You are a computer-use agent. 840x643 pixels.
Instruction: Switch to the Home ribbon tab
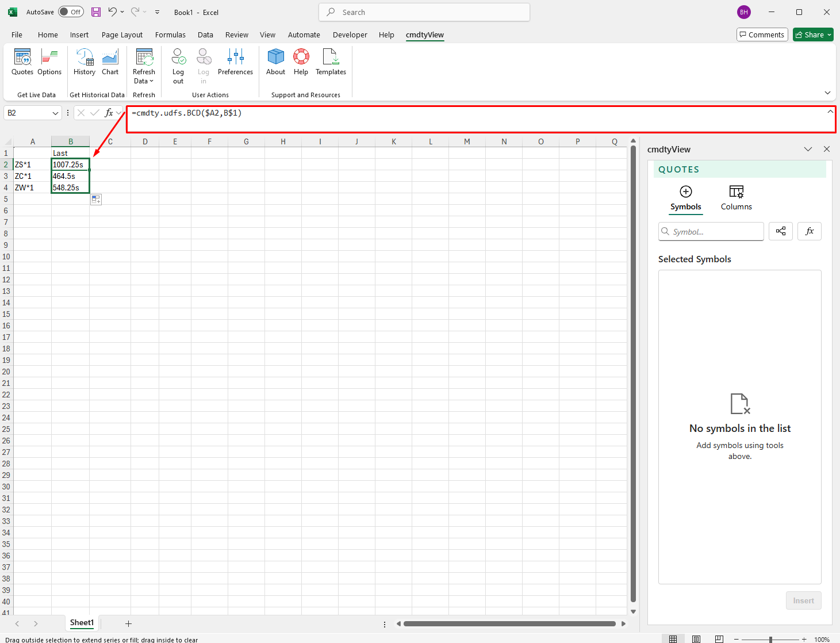click(48, 35)
